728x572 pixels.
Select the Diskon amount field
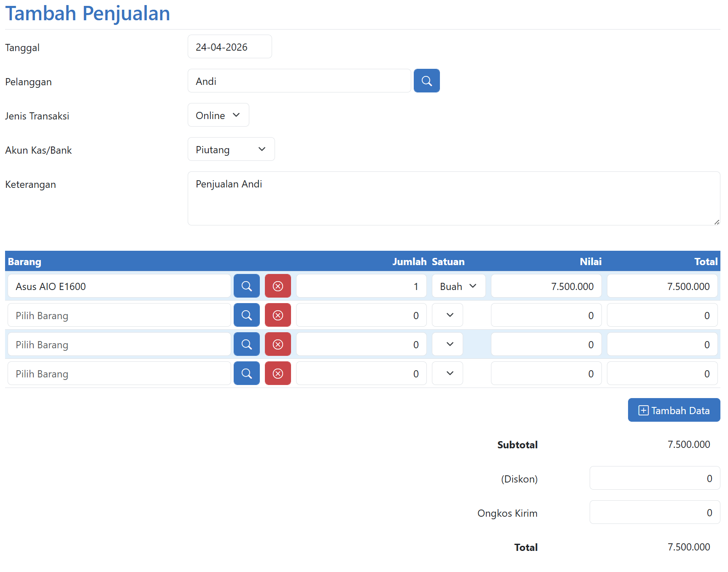click(655, 478)
